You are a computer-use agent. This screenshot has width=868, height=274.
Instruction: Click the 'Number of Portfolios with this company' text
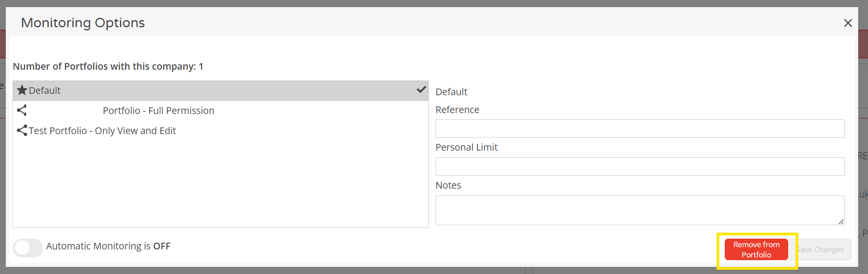coord(108,67)
